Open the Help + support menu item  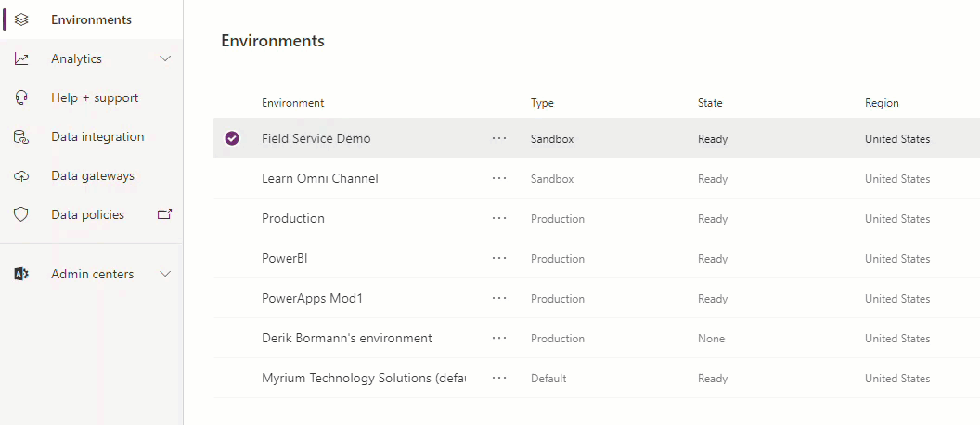(95, 97)
